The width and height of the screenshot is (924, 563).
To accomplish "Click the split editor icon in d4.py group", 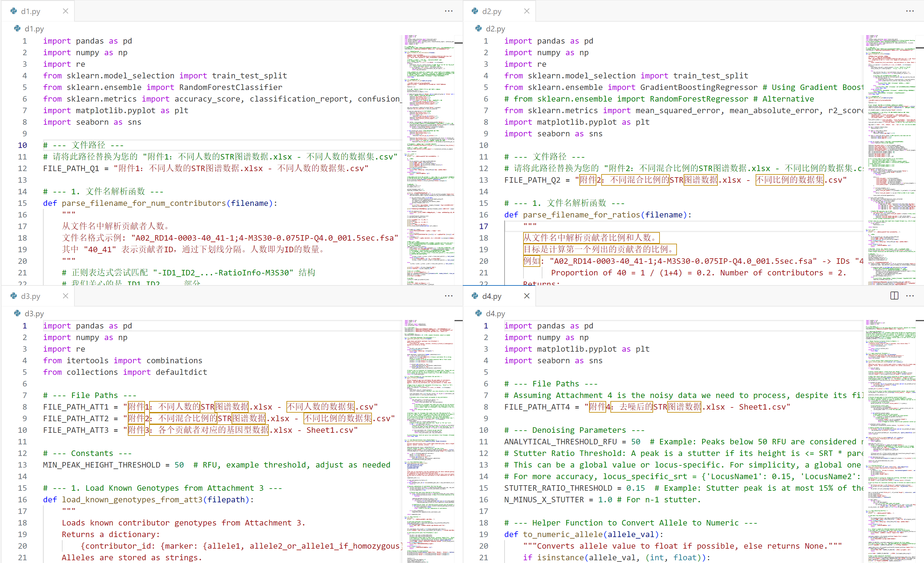I will coord(894,296).
